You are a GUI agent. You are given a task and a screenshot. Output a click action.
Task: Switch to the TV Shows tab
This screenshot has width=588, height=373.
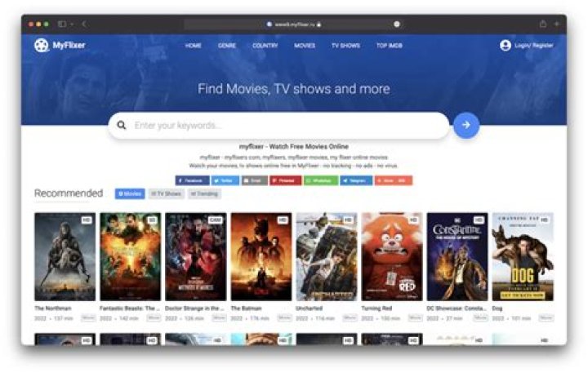(167, 194)
